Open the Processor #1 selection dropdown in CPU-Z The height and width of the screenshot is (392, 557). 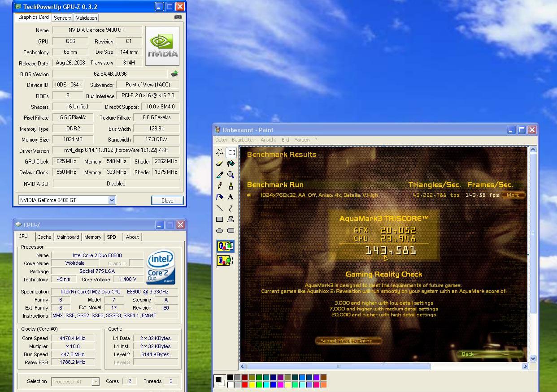[96, 382]
